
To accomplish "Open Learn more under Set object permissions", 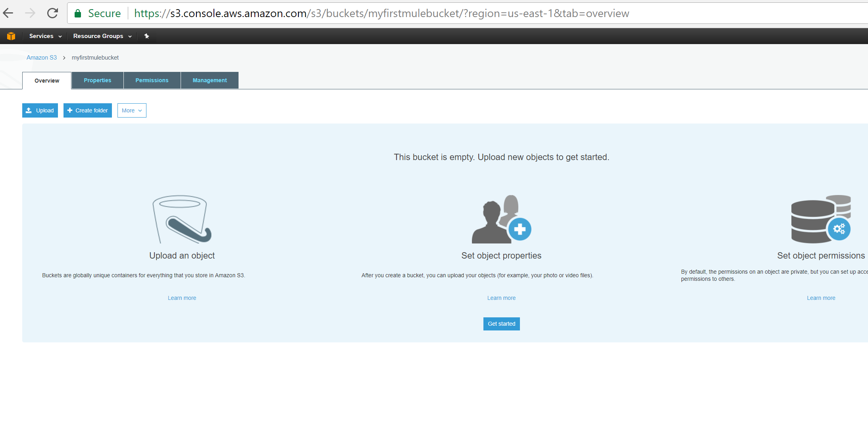I will pyautogui.click(x=821, y=298).
